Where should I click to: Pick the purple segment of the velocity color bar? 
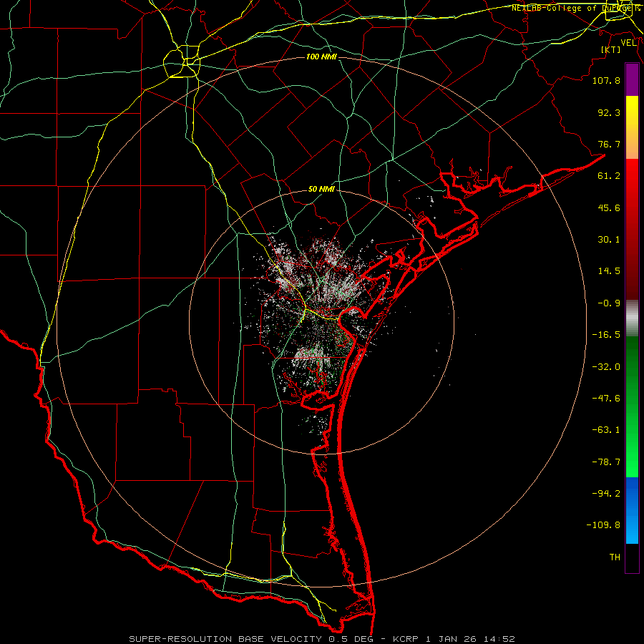(632, 79)
